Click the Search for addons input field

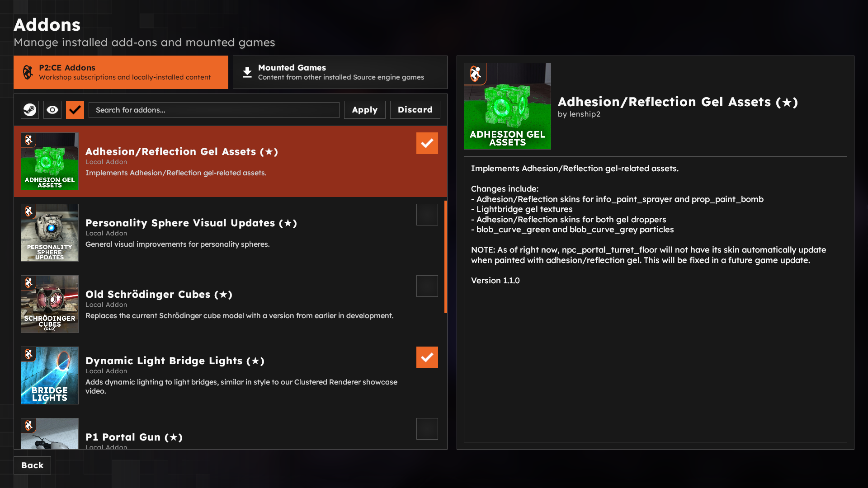tap(214, 110)
